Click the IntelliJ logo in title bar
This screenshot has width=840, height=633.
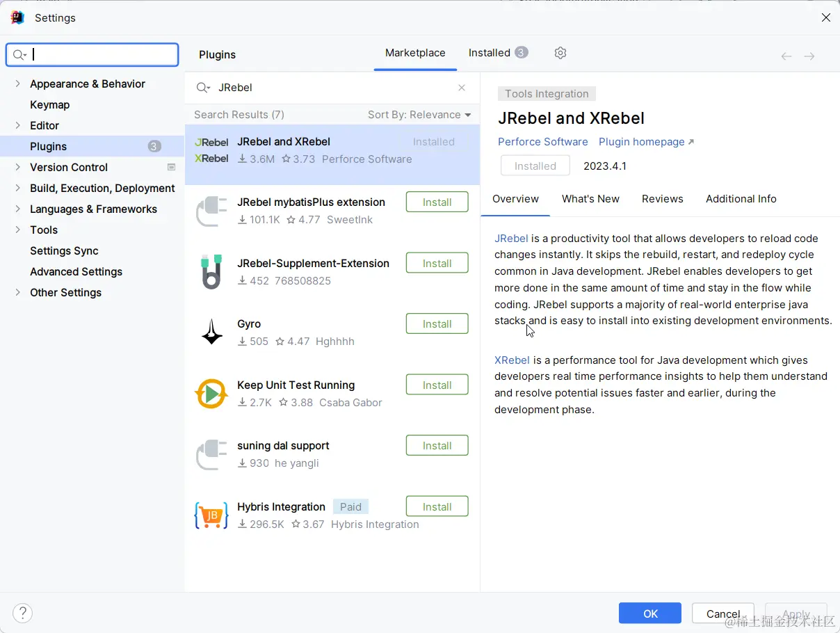17,17
